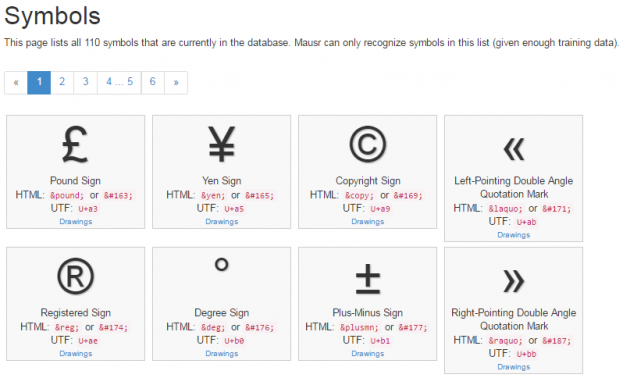Screen dimensions: 630x378
Task: Click the 'U+a3' UTF code
Action: click(x=88, y=209)
